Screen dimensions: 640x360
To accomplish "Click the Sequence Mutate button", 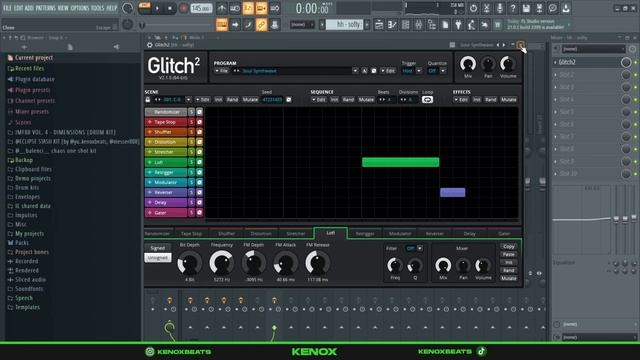I will 366,100.
